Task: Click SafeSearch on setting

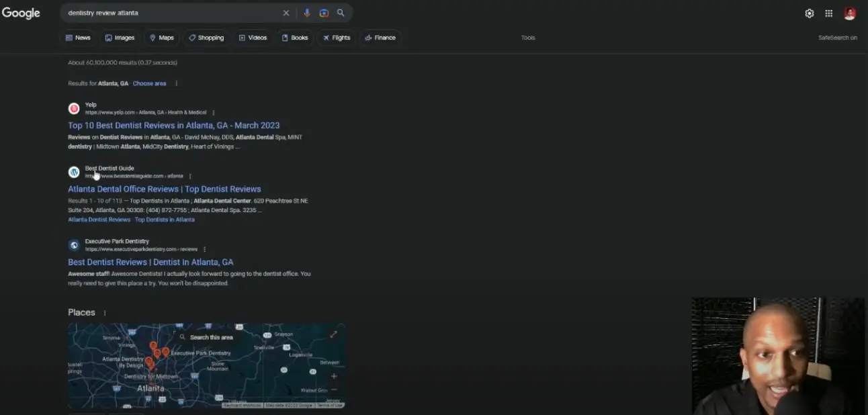Action: (x=837, y=38)
